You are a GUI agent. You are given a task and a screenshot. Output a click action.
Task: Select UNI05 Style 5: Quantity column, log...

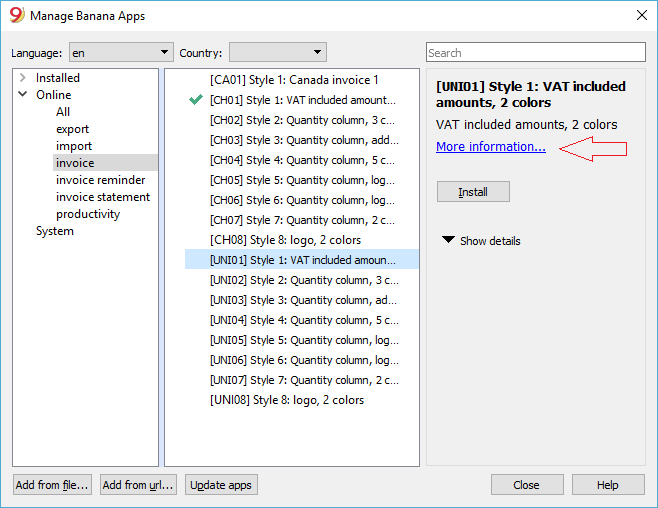point(304,340)
